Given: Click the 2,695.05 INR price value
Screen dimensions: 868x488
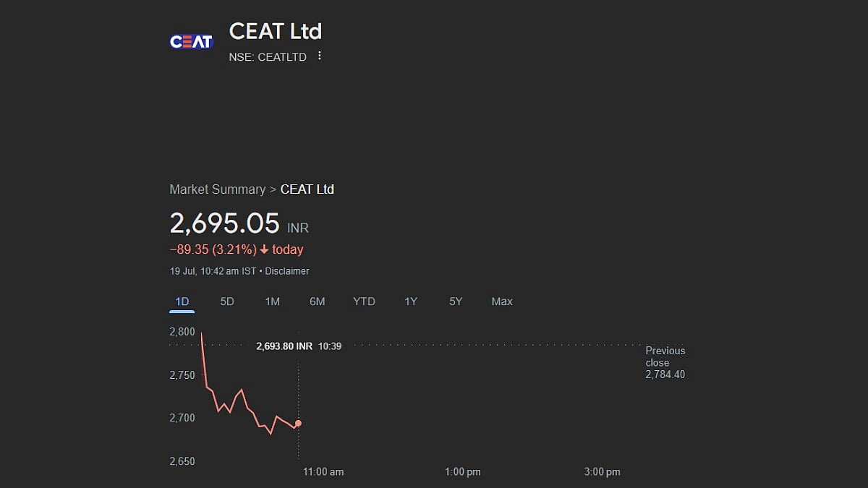Looking at the screenshot, I should coord(225,223).
